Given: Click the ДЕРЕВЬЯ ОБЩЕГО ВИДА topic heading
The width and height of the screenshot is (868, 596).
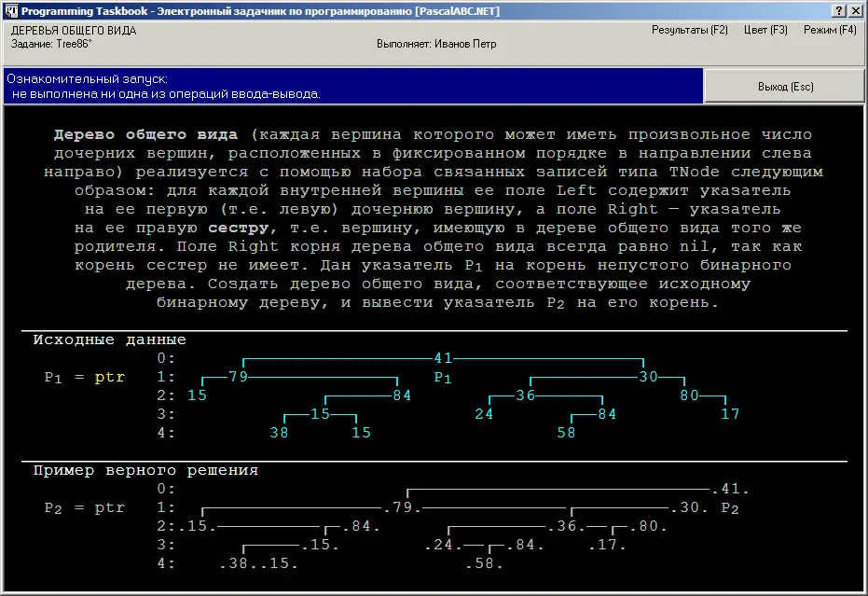Looking at the screenshot, I should click(x=73, y=30).
